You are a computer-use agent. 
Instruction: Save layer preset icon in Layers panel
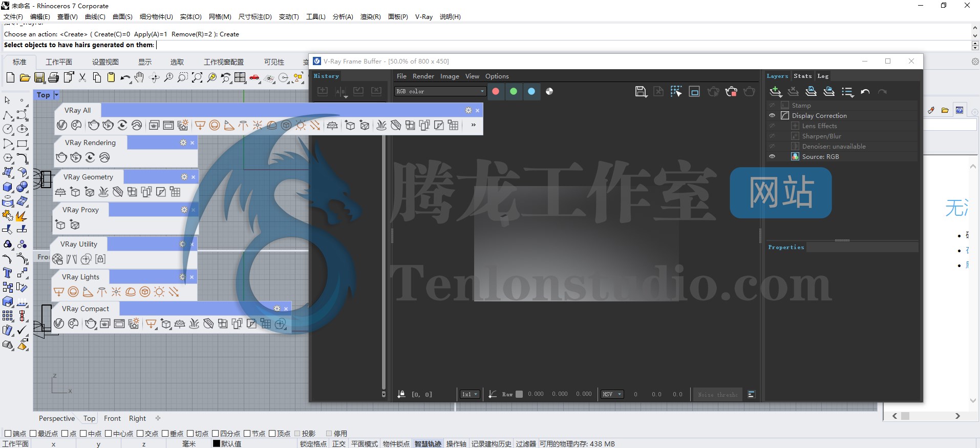pyautogui.click(x=811, y=91)
